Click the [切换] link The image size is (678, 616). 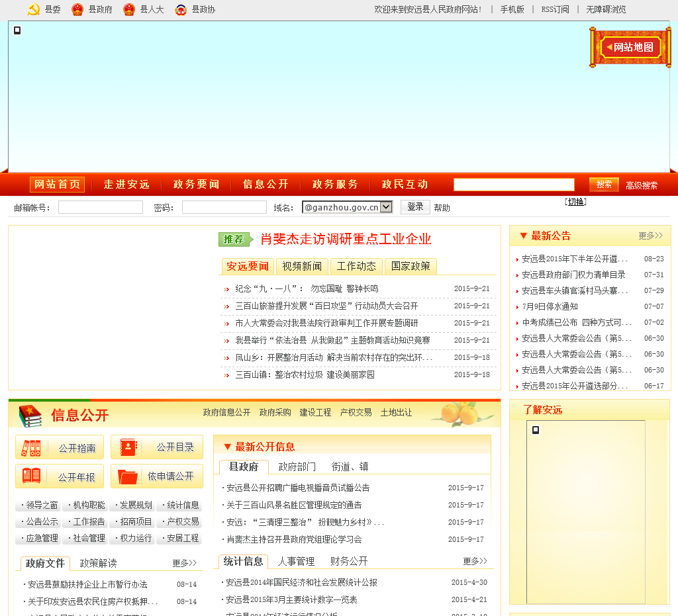tap(575, 202)
